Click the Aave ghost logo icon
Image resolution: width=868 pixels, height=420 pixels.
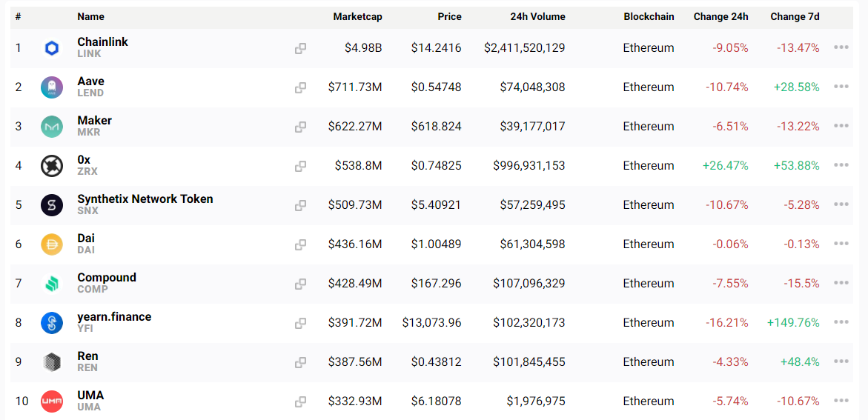click(52, 87)
